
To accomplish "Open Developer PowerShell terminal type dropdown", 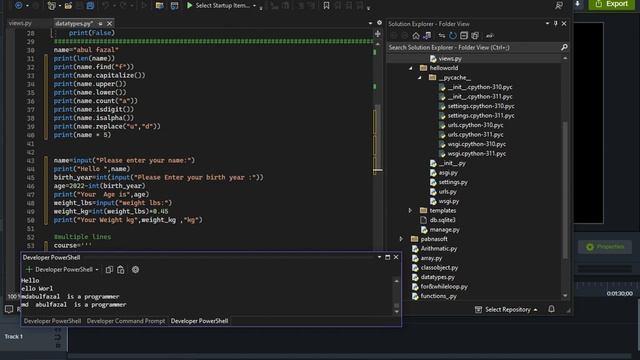I will tap(97, 270).
